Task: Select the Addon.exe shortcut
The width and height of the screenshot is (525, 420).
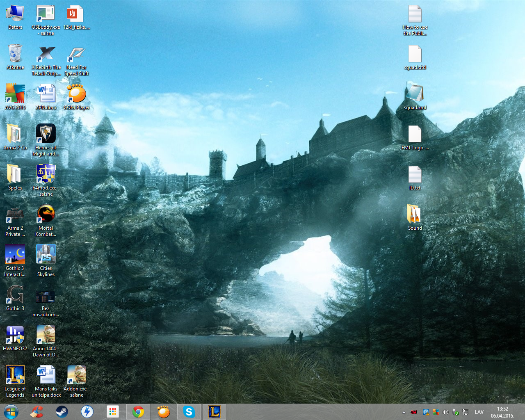Action: [x=76, y=382]
